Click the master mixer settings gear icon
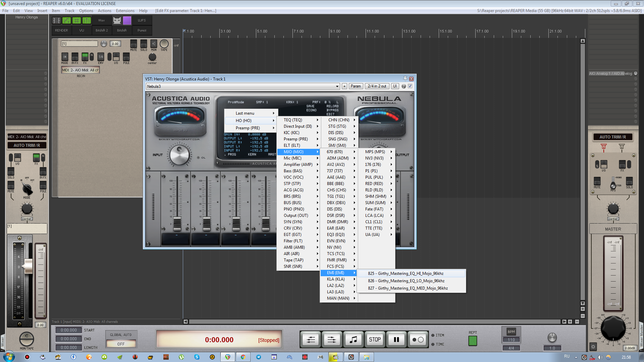Viewport: 644px width, 362px height. click(593, 347)
